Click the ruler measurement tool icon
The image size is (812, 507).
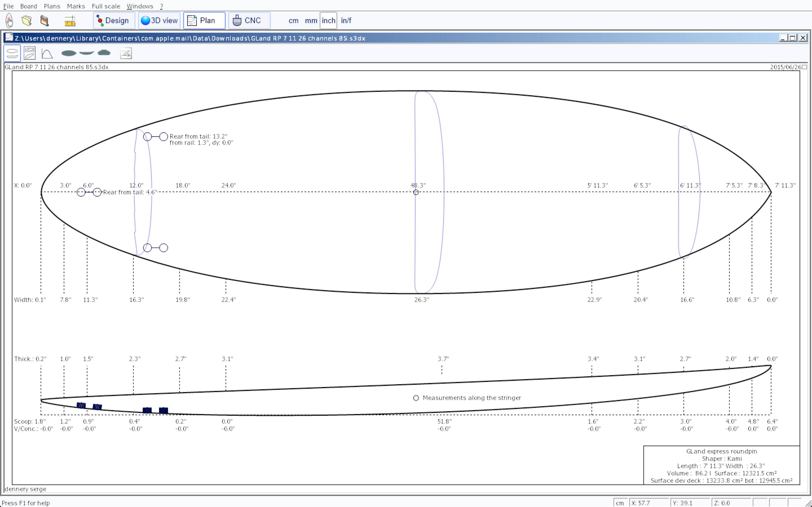point(70,21)
